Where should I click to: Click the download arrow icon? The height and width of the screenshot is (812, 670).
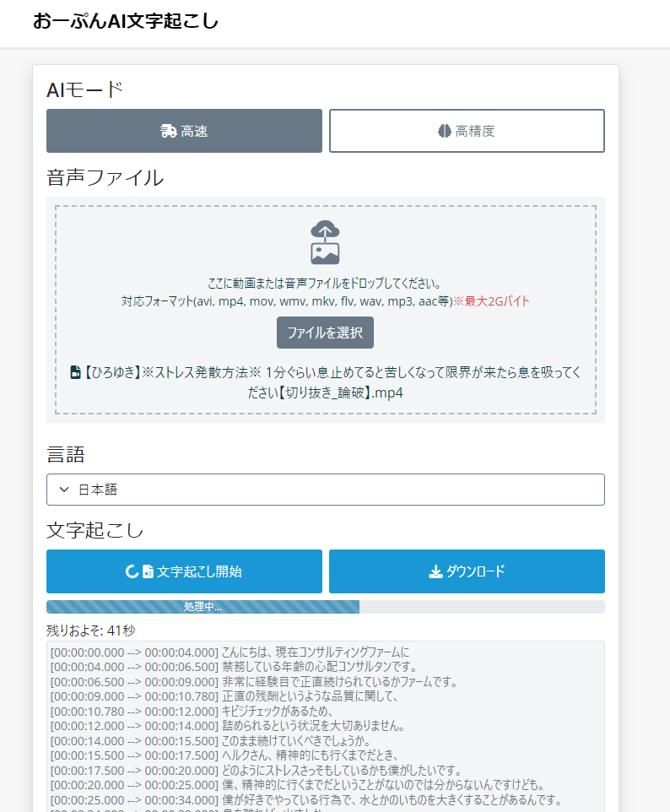(x=436, y=571)
